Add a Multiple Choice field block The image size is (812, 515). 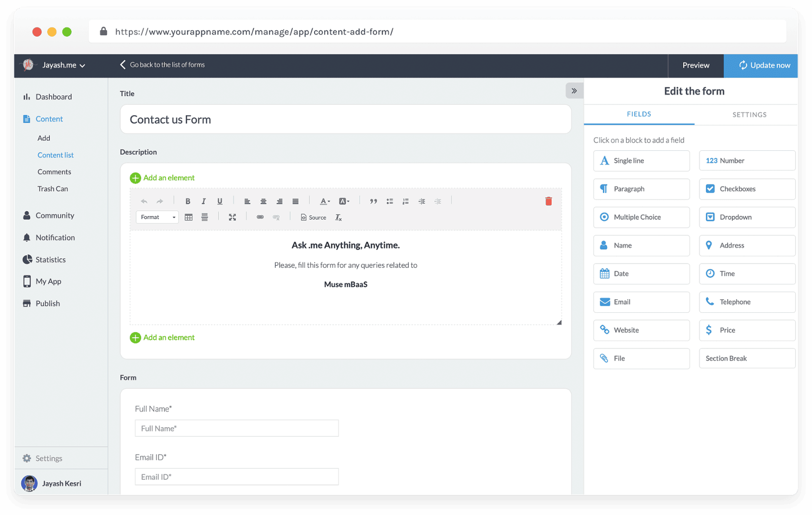[x=641, y=217]
